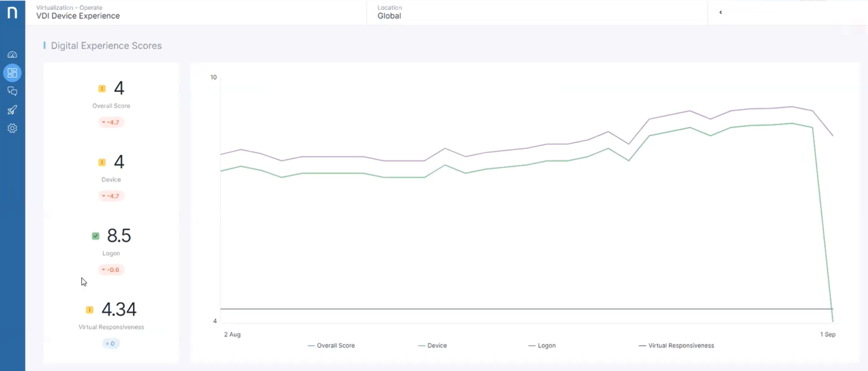Toggle Logon series in chart legend
Screen dimensions: 868x371
tap(542, 346)
